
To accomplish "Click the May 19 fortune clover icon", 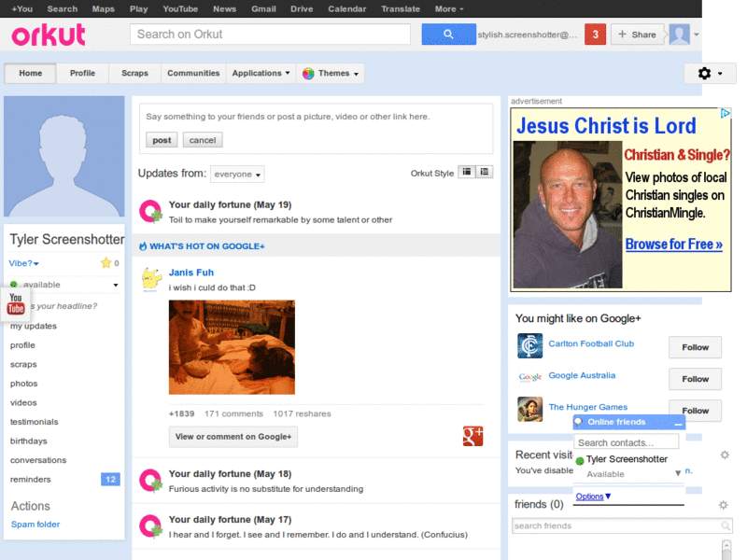I will click(150, 211).
